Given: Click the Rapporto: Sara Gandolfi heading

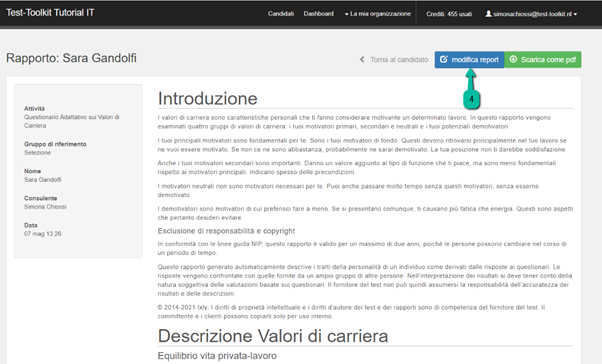Looking at the screenshot, I should coord(71,58).
